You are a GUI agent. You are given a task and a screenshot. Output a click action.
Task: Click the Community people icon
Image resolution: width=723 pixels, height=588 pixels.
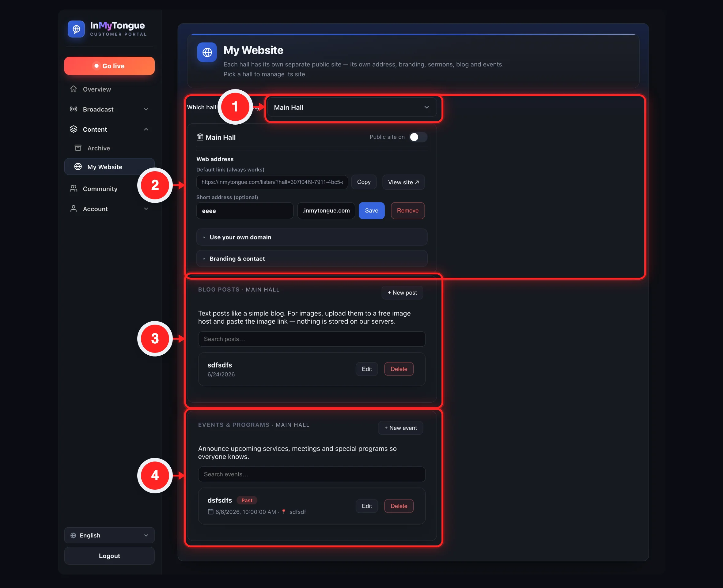74,189
